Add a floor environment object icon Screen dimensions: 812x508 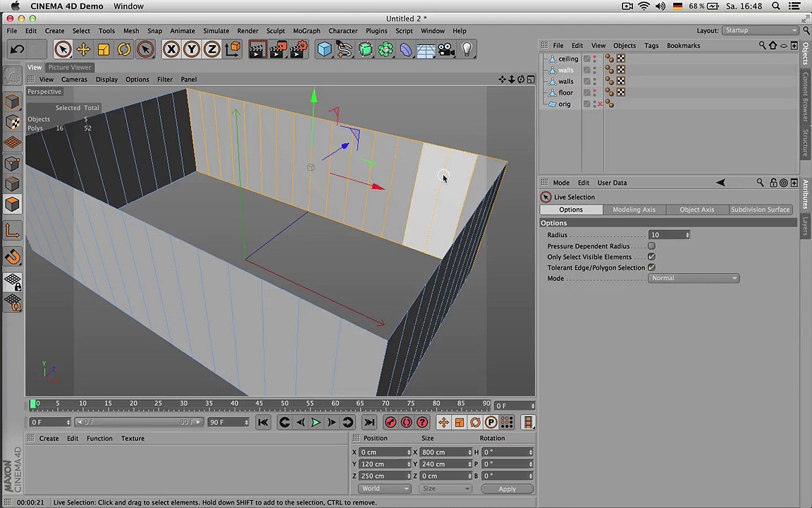point(426,49)
